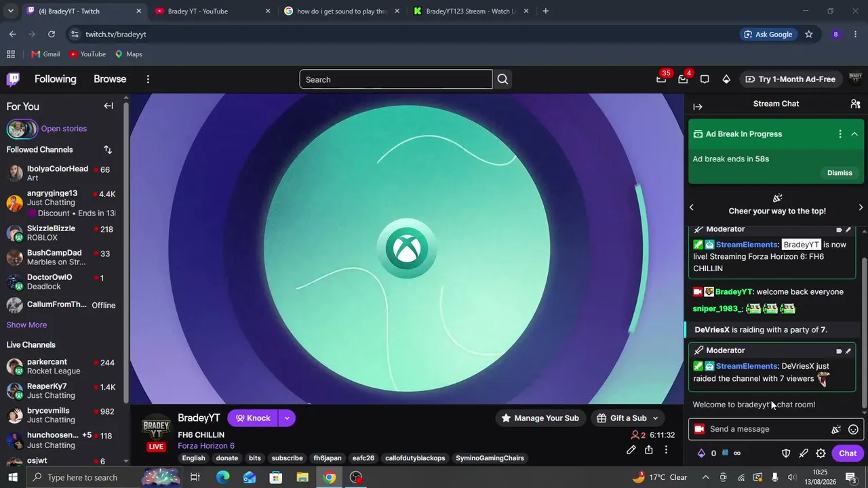
Task: Click the infinity channel points icon
Action: 737,453
